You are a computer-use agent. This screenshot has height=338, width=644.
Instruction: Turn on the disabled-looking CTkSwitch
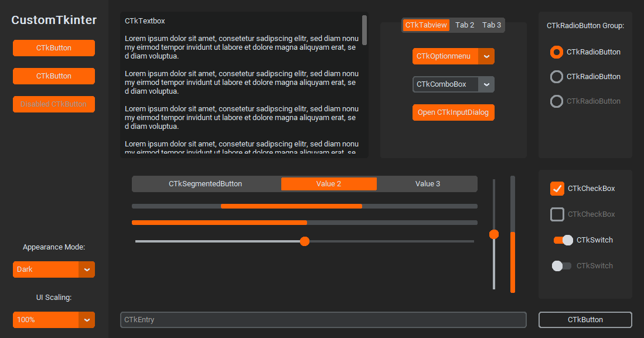point(561,265)
